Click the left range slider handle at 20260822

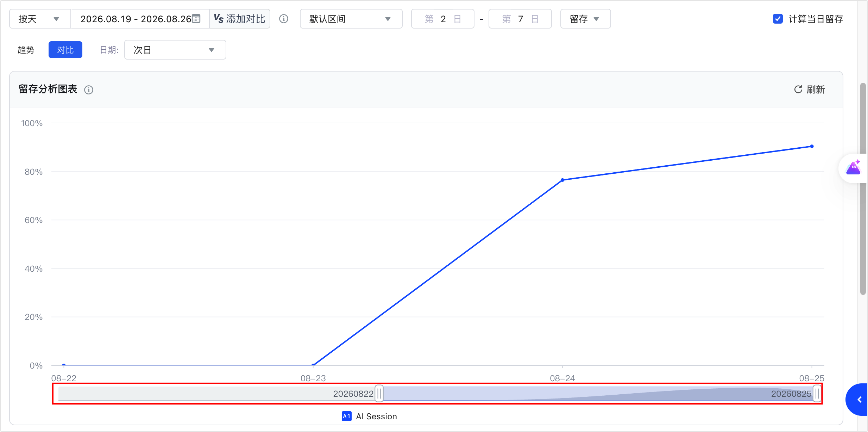click(379, 394)
